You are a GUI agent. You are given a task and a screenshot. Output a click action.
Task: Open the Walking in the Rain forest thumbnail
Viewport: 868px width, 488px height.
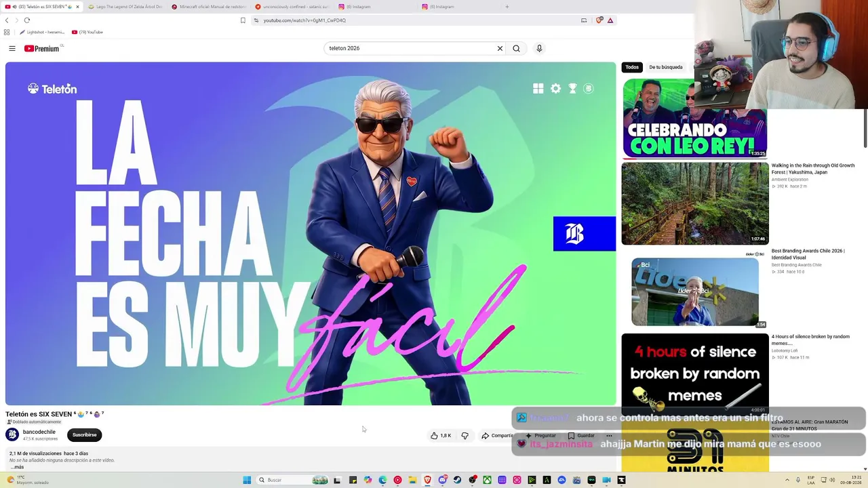[x=695, y=203]
